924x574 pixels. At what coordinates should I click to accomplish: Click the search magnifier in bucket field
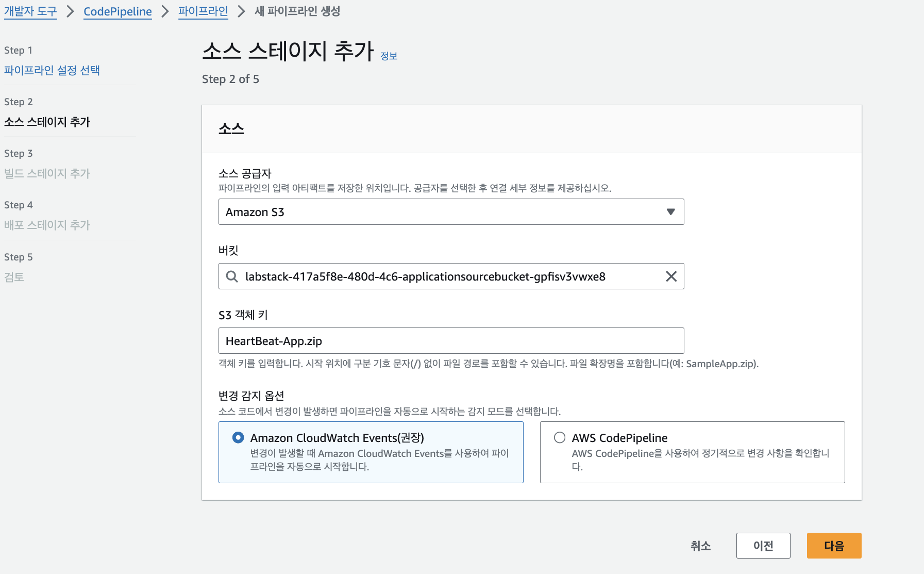(232, 276)
